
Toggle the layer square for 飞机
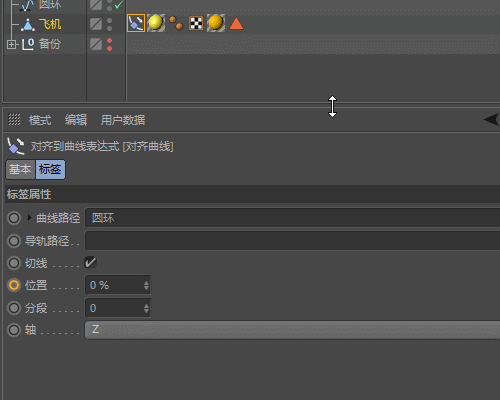click(96, 24)
